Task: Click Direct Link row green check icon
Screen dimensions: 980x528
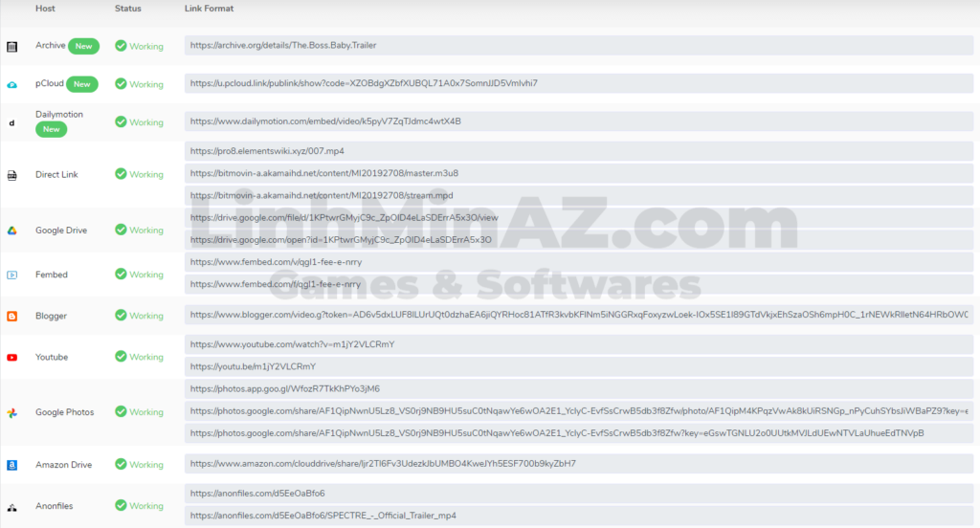Action: (121, 174)
